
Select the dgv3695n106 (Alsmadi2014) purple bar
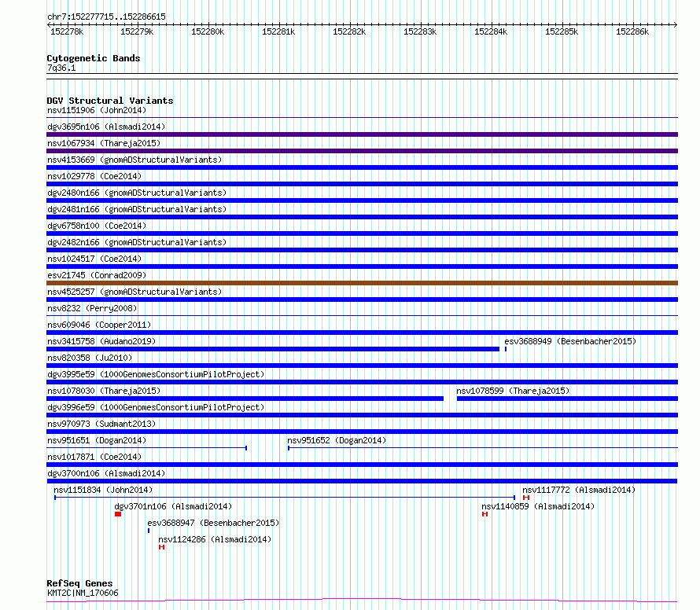tap(362, 134)
